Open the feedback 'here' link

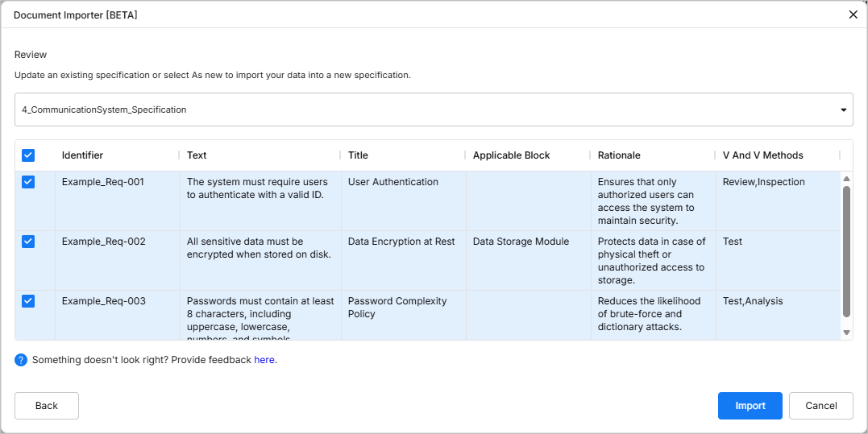click(x=264, y=360)
